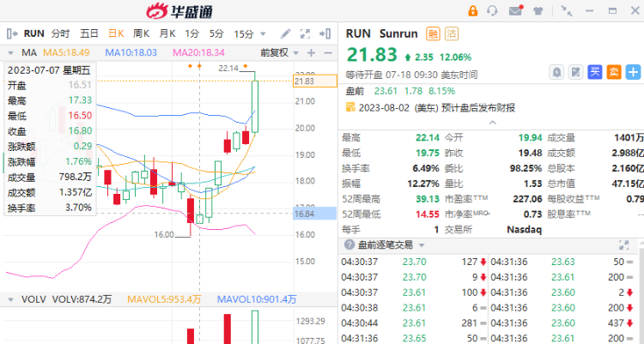The width and height of the screenshot is (644, 344).
Task: Select the 04:30:44 trade row
Action: [x=413, y=323]
